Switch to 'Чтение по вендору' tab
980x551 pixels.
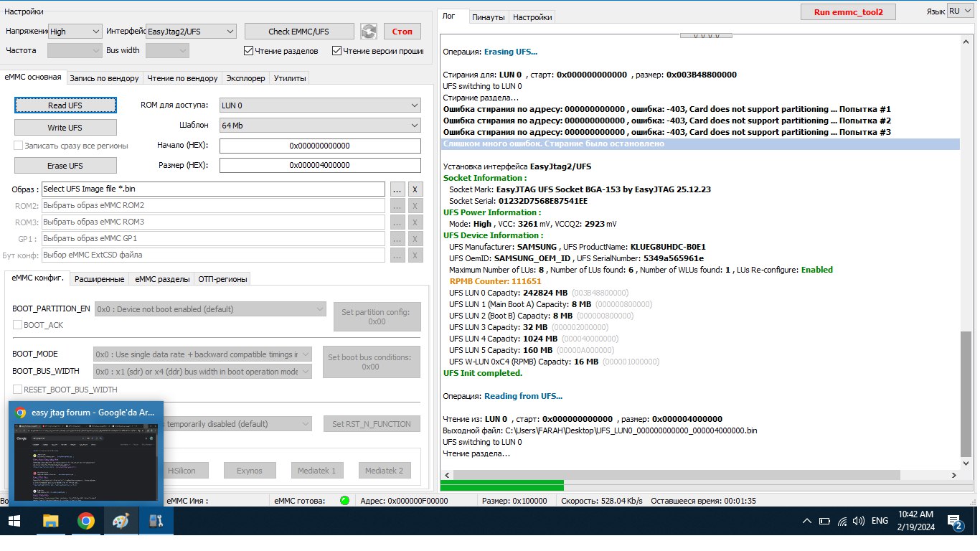coord(182,78)
